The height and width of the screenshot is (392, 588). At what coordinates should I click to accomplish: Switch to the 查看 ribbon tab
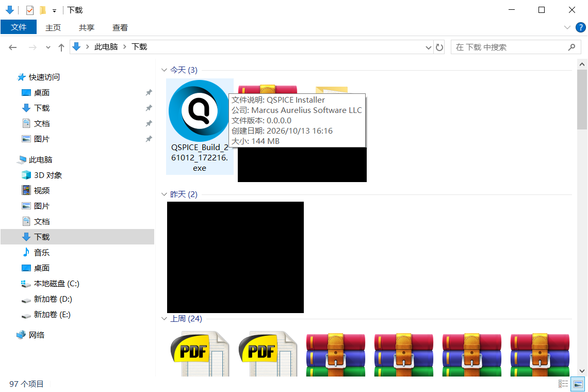pos(120,28)
